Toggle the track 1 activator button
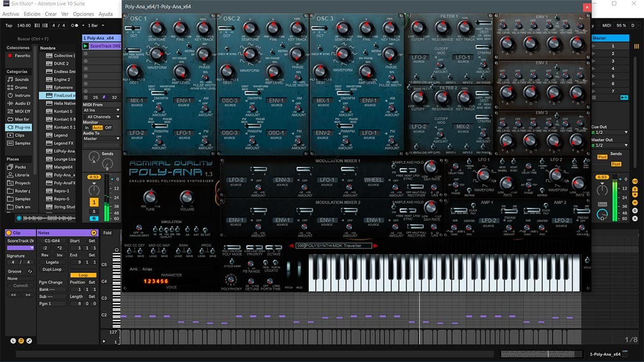 pos(94,202)
